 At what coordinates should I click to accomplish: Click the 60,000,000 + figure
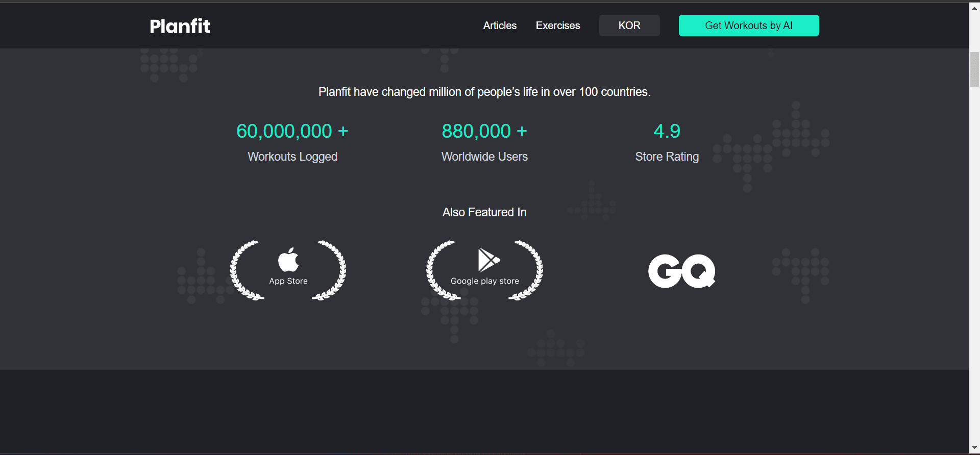point(292,131)
